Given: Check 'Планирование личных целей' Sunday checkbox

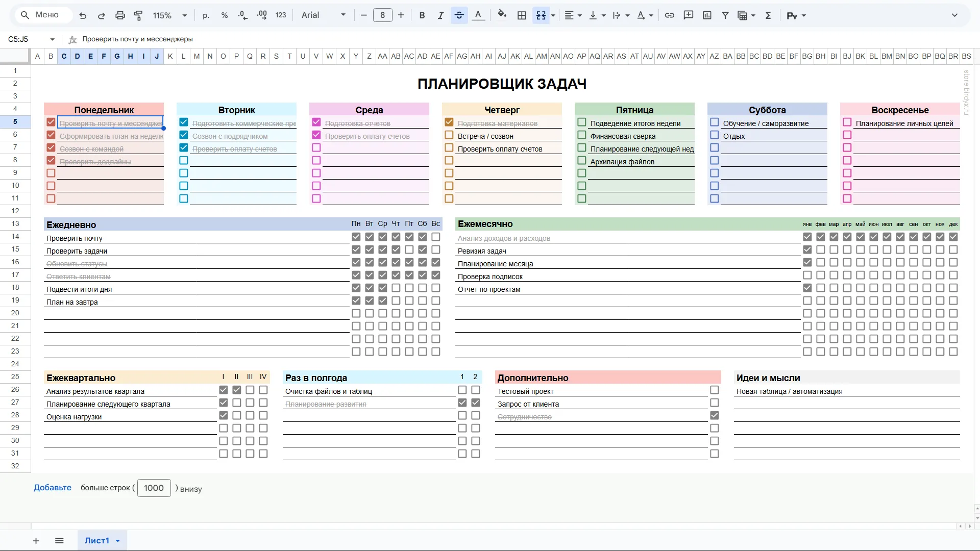Looking at the screenshot, I should pyautogui.click(x=847, y=122).
